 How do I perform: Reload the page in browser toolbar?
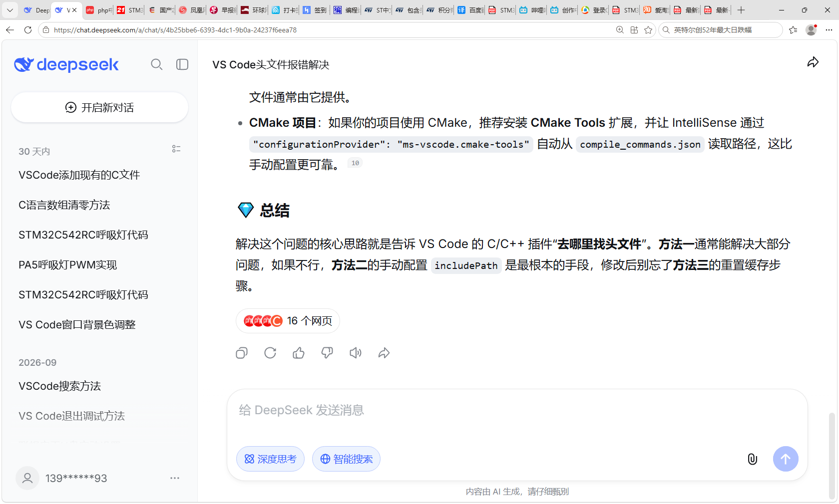pos(28,30)
